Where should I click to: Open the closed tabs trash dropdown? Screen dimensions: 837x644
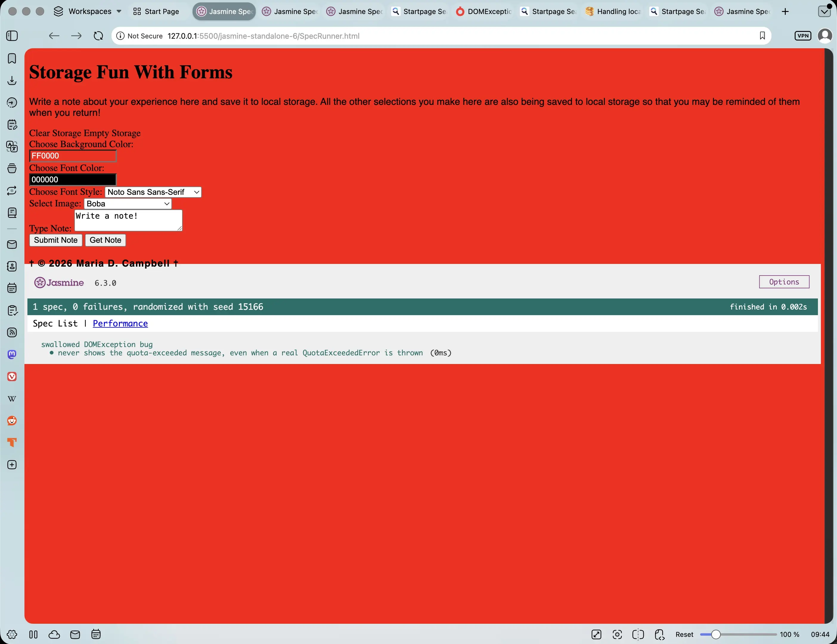pyautogui.click(x=824, y=12)
